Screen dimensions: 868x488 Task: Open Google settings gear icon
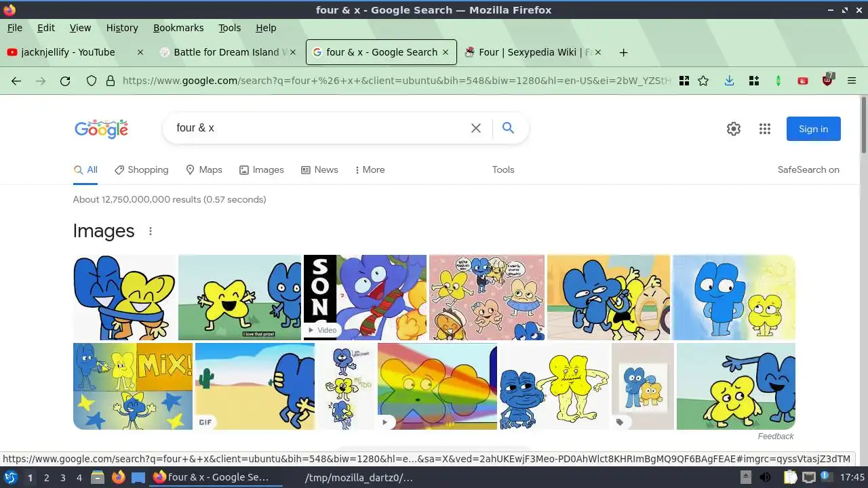[734, 129]
